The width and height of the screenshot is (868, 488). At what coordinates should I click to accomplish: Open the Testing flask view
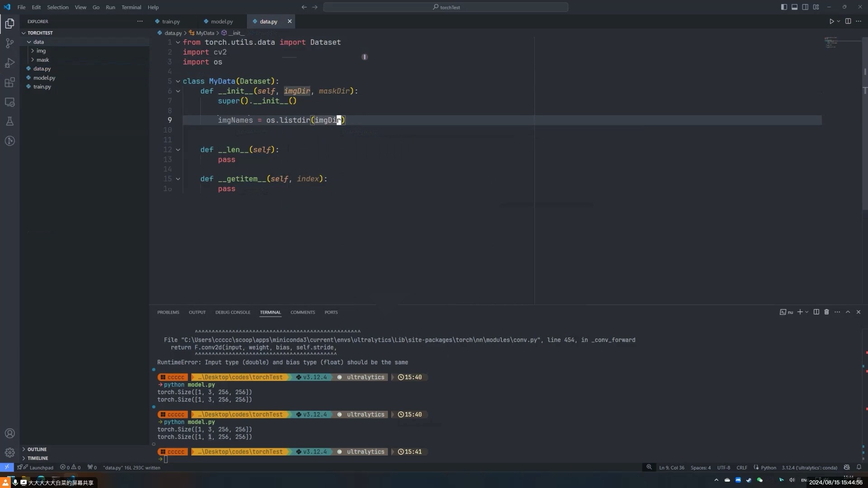click(x=9, y=122)
